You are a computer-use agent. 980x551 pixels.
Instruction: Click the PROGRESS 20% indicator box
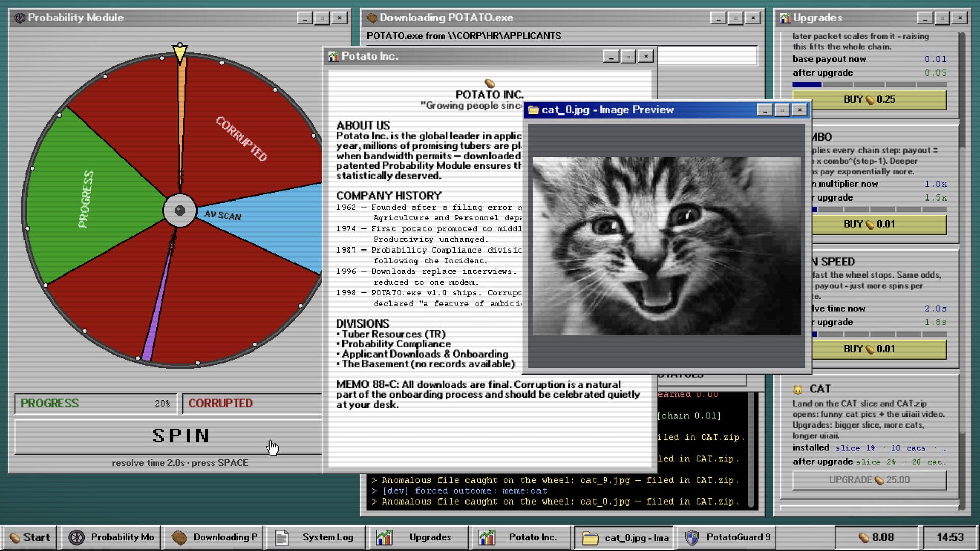[x=96, y=403]
